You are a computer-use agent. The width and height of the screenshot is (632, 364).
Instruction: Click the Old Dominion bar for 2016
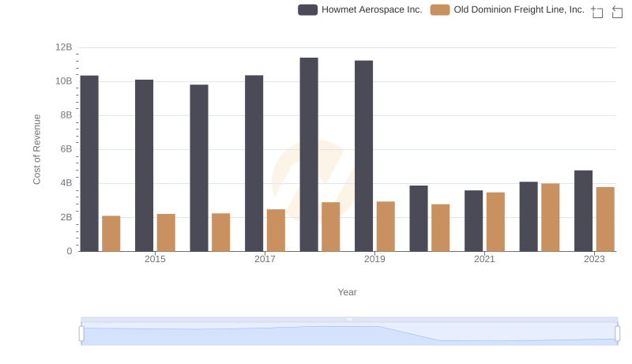(221, 232)
